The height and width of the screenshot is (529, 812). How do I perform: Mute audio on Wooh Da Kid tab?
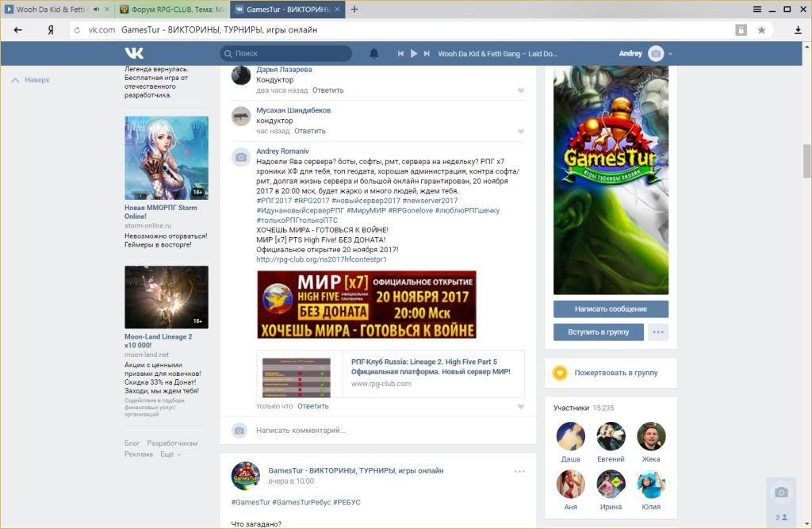(96, 10)
